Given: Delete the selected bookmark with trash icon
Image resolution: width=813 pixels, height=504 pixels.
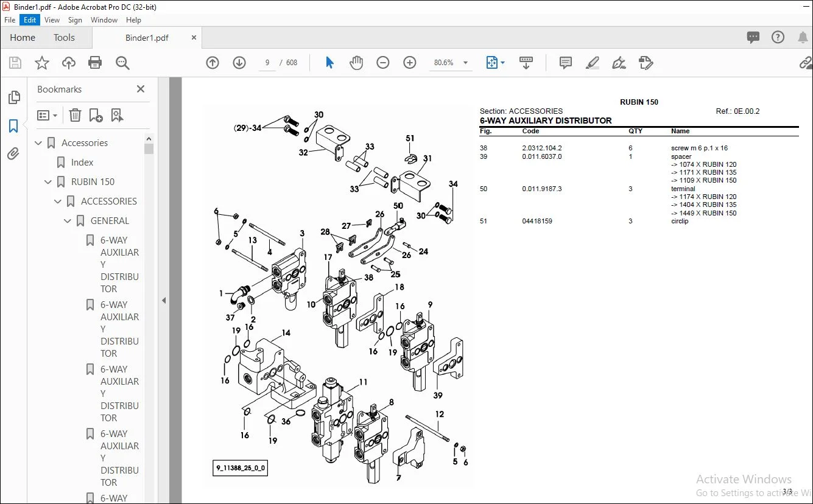Looking at the screenshot, I should pos(75,115).
